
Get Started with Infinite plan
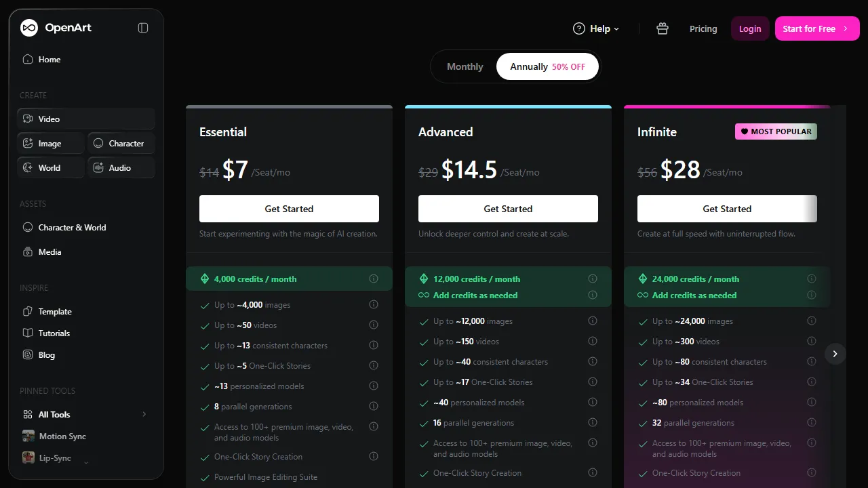point(727,209)
